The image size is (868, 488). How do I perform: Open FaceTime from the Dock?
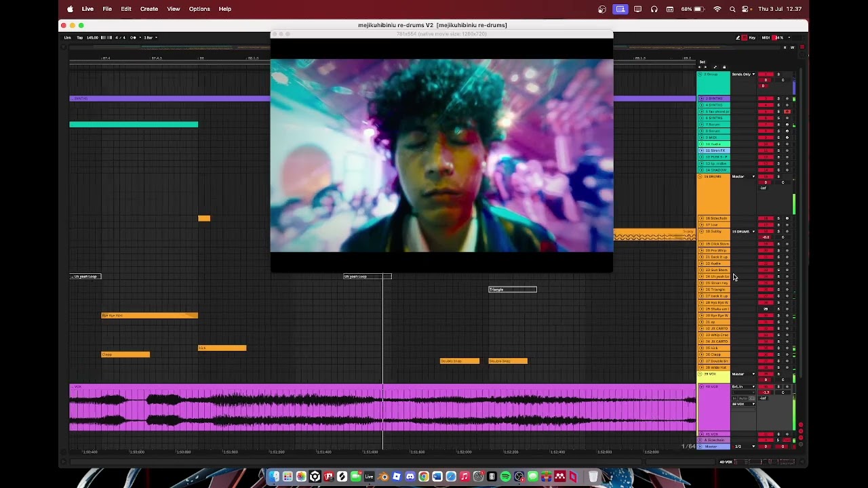point(355,476)
